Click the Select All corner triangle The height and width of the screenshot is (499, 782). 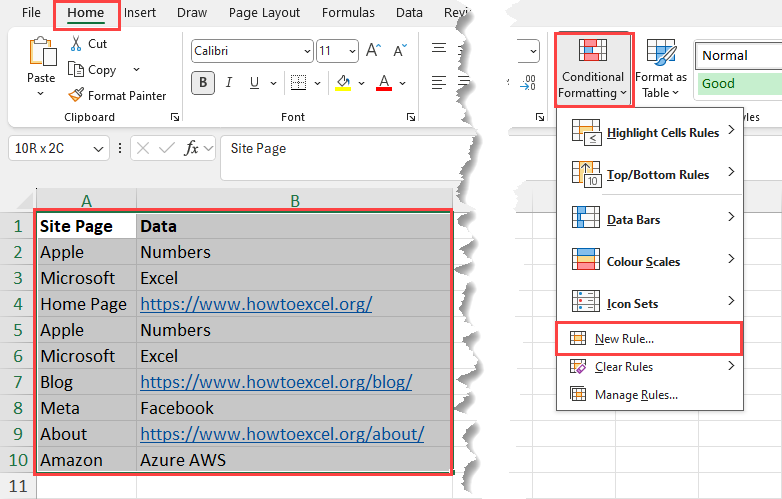click(25, 200)
